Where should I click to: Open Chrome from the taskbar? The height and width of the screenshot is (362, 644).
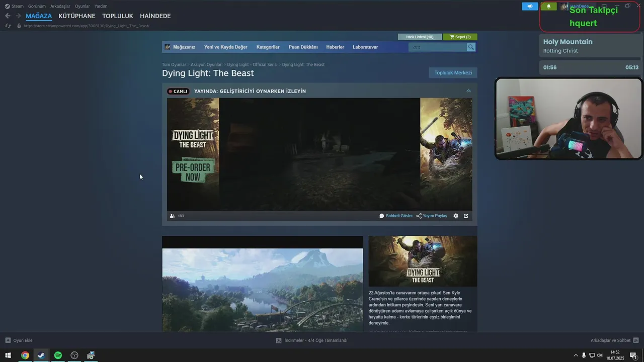pyautogui.click(x=25, y=355)
